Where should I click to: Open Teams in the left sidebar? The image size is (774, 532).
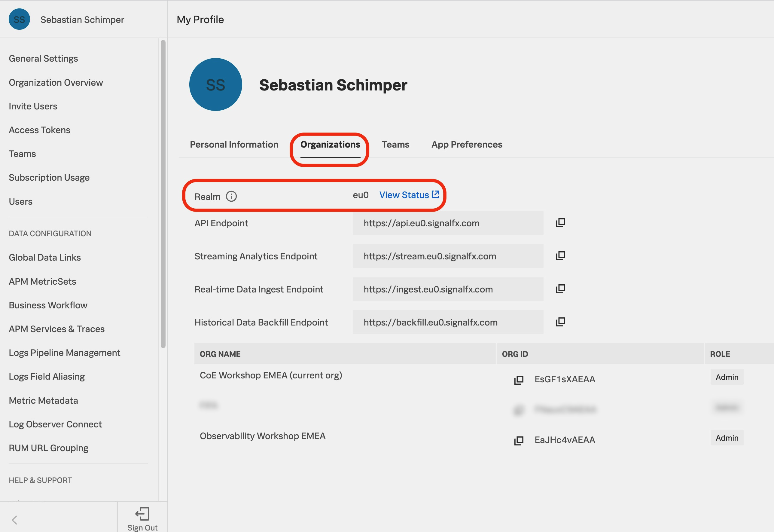(22, 154)
